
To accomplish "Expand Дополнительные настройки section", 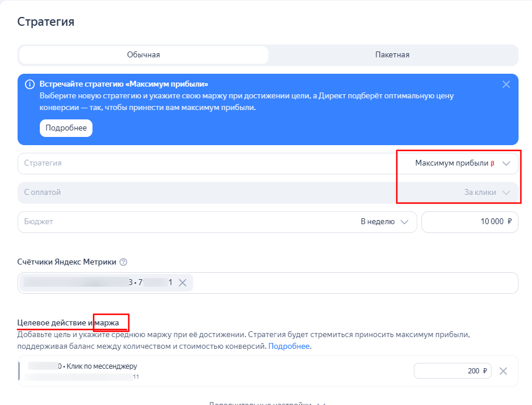I will pos(266,403).
